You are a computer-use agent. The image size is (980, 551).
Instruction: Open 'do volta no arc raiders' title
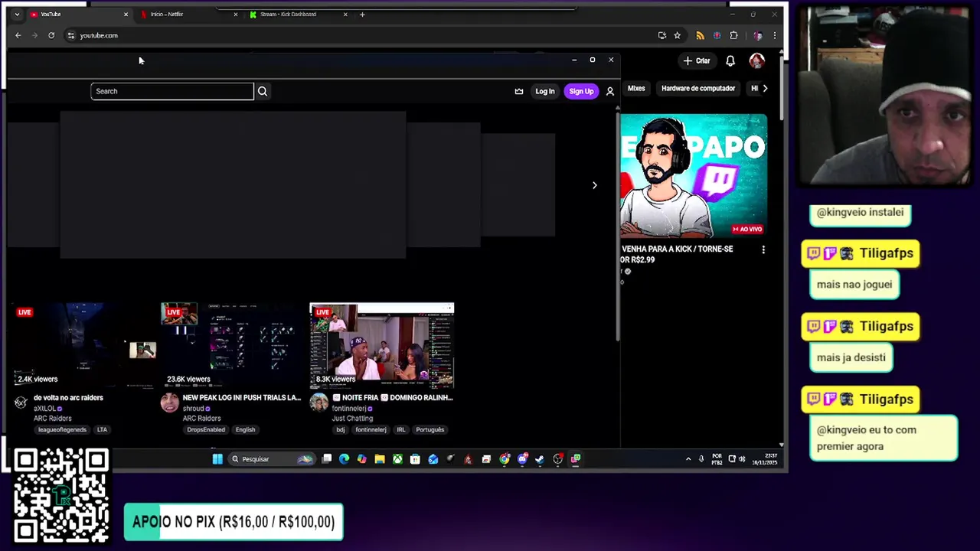pyautogui.click(x=68, y=398)
